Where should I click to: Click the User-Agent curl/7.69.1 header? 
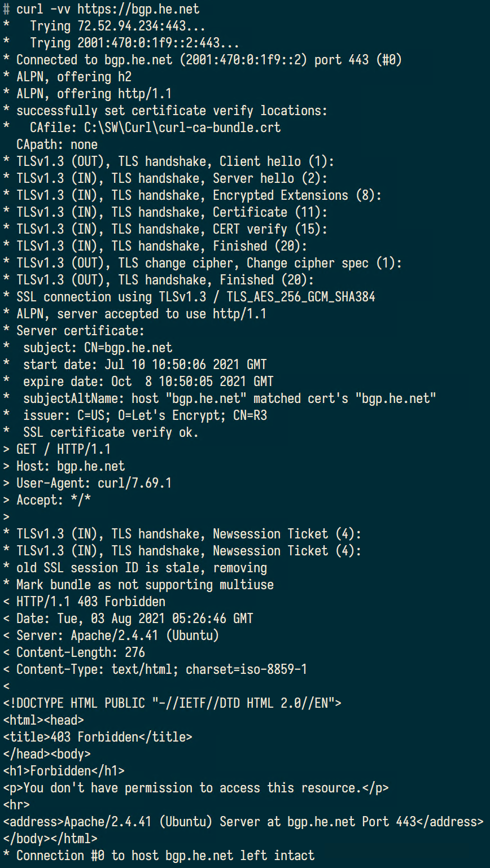(94, 483)
